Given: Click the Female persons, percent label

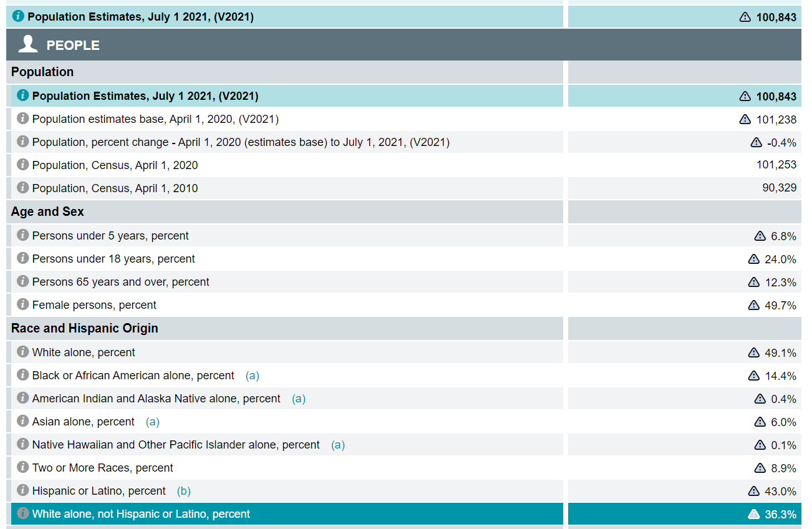Looking at the screenshot, I should click(x=94, y=305).
